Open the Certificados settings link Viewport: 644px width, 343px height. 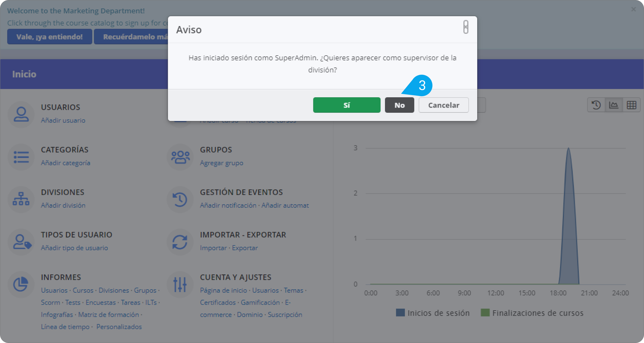click(x=218, y=302)
